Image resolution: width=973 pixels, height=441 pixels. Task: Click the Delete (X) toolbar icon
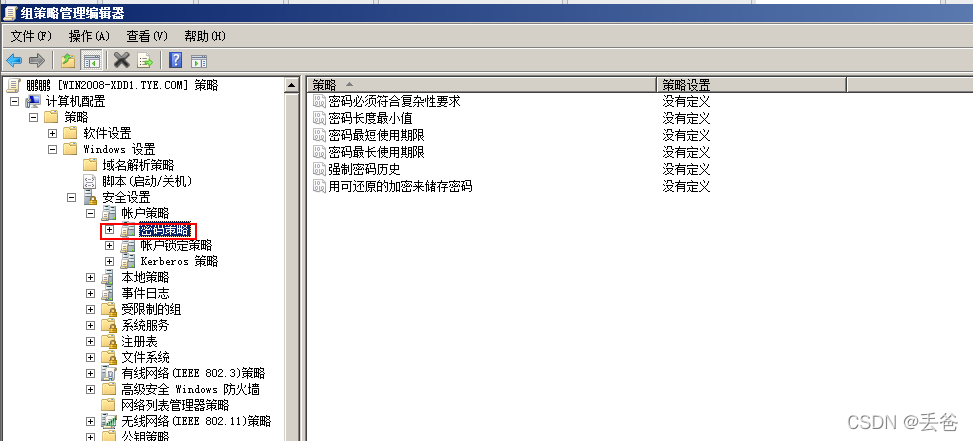pyautogui.click(x=122, y=60)
